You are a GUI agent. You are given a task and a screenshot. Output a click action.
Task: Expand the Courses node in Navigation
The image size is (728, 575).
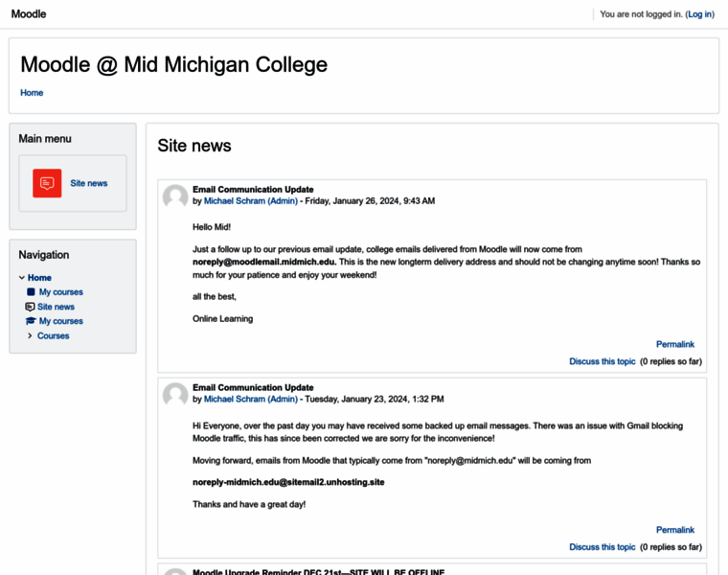coord(30,335)
